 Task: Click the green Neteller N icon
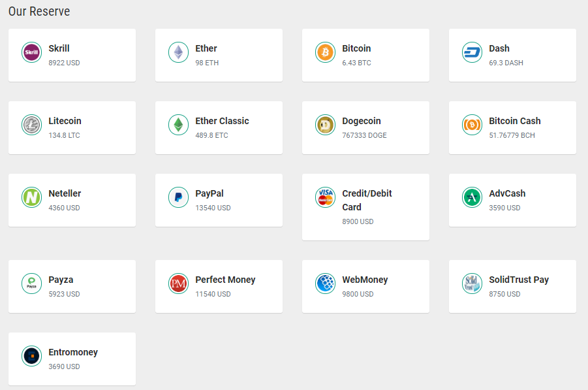(x=31, y=197)
